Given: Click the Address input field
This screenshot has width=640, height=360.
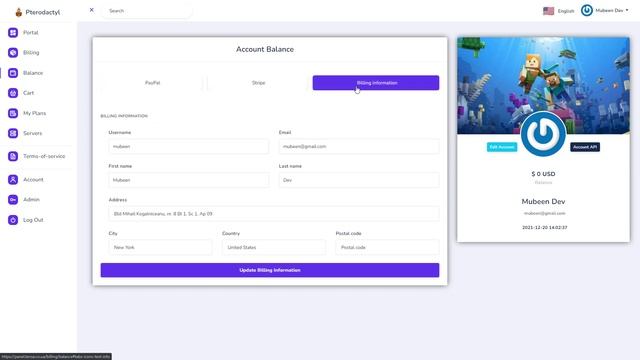Looking at the screenshot, I should pos(274,214).
